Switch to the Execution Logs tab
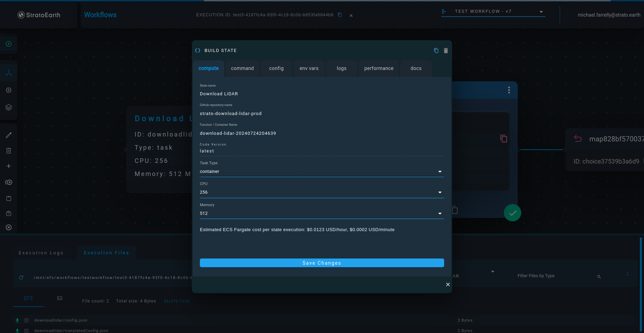Screen dimensions: 644x333 pos(41,253)
